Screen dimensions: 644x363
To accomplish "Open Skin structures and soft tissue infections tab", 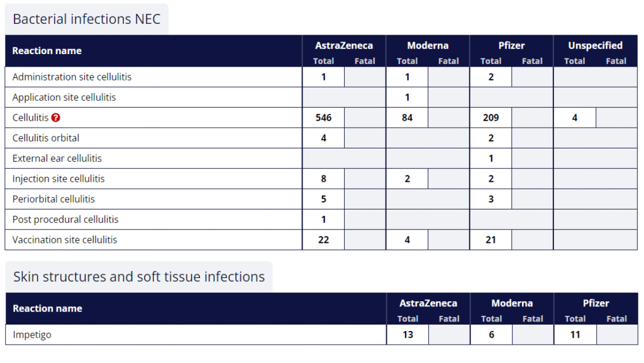I will tap(139, 277).
